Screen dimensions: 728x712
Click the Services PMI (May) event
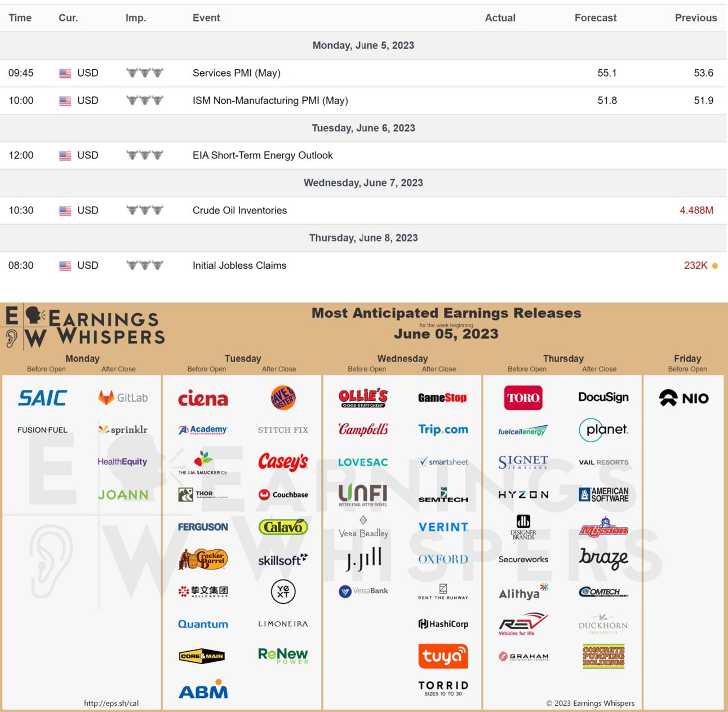point(237,73)
